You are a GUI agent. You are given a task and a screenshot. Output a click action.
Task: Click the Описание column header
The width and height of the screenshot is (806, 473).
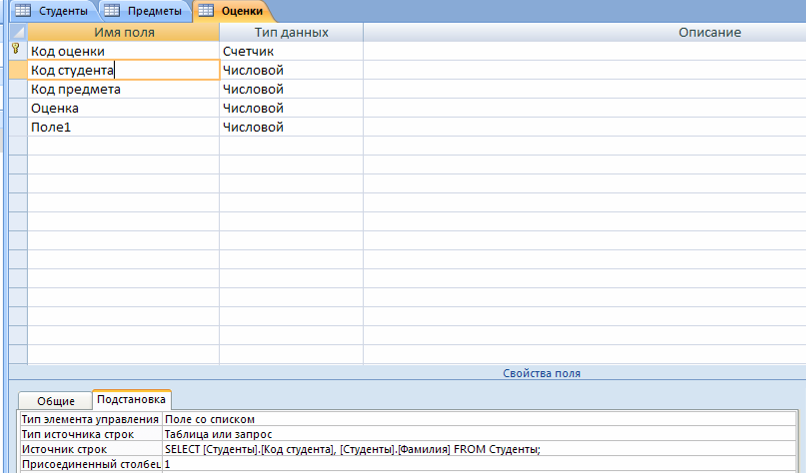coord(585,32)
